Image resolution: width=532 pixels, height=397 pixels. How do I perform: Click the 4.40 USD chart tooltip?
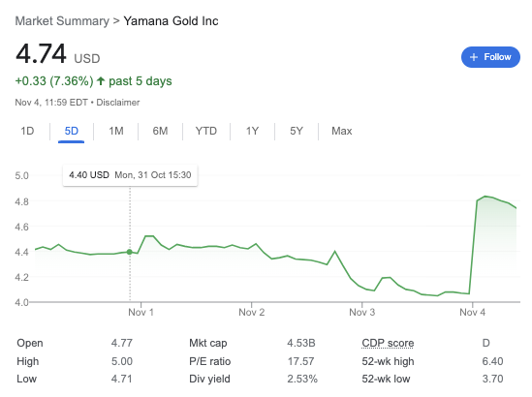130,175
